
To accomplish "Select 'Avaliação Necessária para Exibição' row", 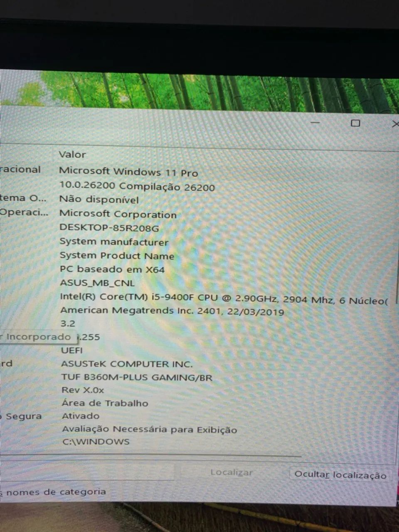I will tap(150, 429).
